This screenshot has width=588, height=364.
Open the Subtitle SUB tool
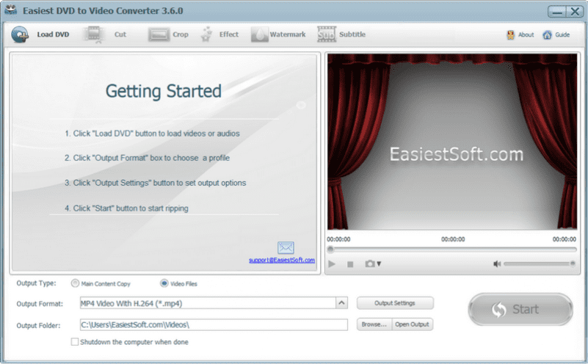click(x=327, y=34)
